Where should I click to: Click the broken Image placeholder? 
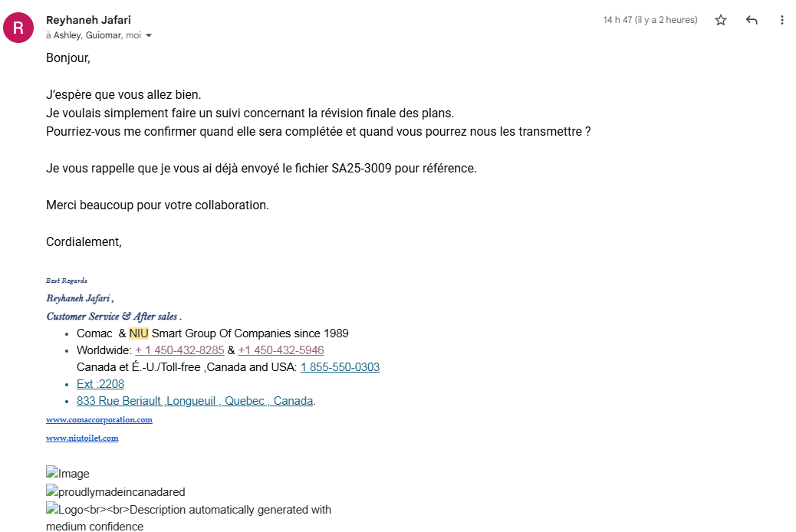pyautogui.click(x=67, y=474)
